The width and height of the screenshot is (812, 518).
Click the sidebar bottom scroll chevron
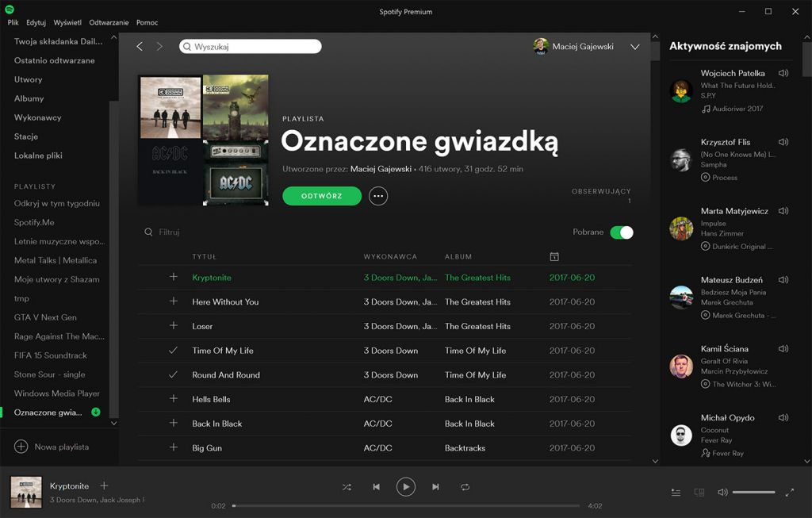coord(114,424)
